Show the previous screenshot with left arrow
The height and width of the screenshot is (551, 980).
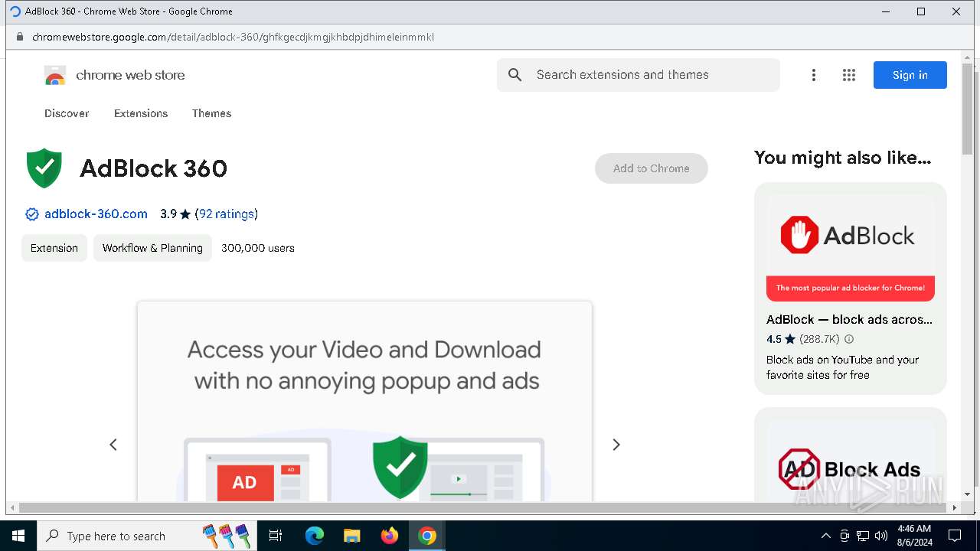pyautogui.click(x=113, y=445)
